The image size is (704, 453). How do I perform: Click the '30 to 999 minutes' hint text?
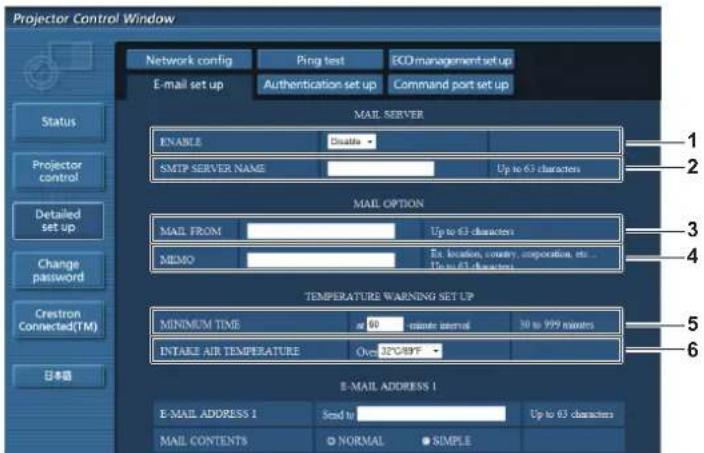point(557,324)
